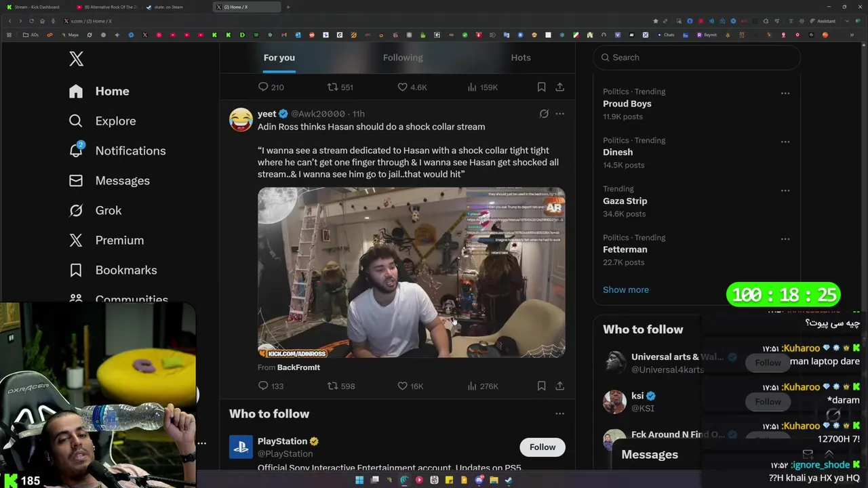The height and width of the screenshot is (488, 868).
Task: Reload the browser page
Action: pyautogui.click(x=31, y=21)
